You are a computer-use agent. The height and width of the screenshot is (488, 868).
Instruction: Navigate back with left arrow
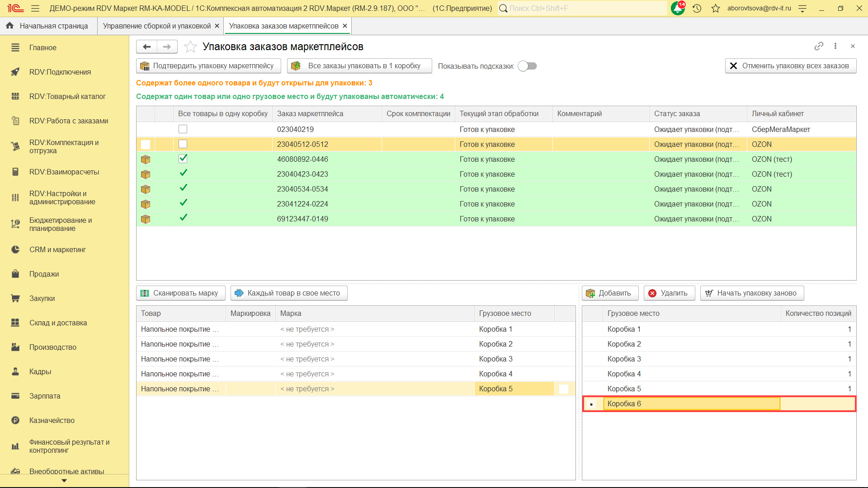pyautogui.click(x=146, y=47)
